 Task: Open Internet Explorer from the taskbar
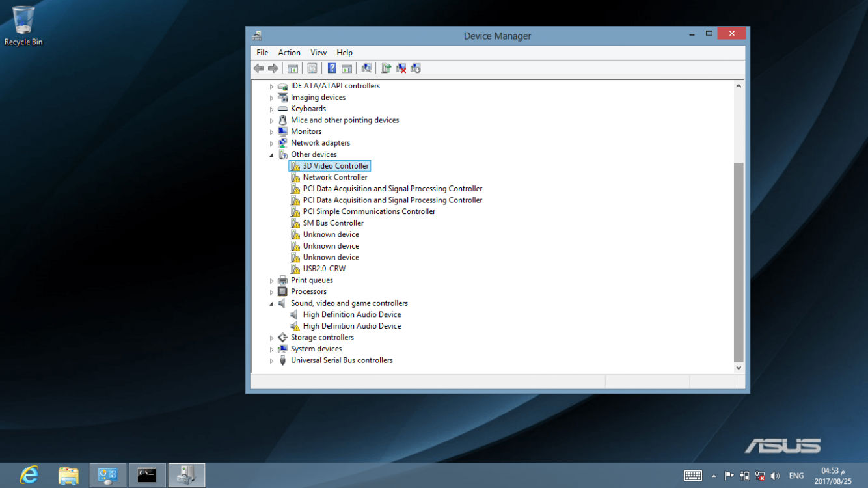tap(29, 475)
